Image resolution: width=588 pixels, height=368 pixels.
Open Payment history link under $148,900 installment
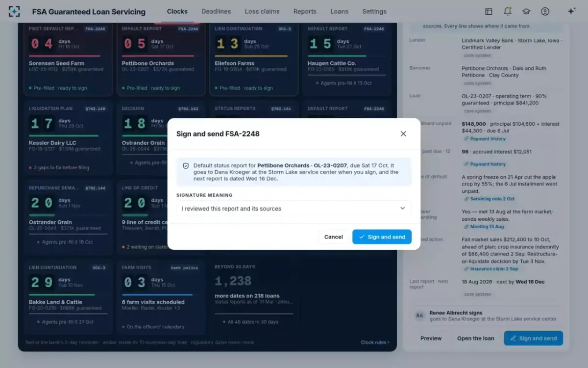tap(485, 139)
